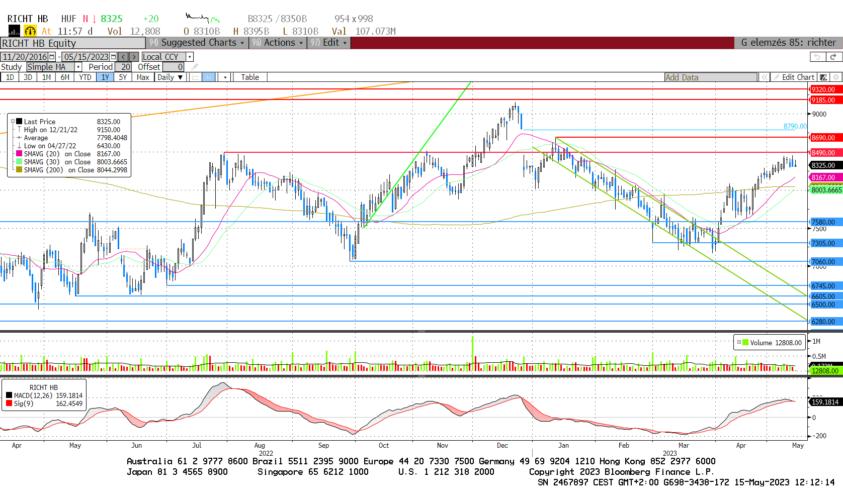Click the redo arrow icon
843x504 pixels.
(x=833, y=57)
